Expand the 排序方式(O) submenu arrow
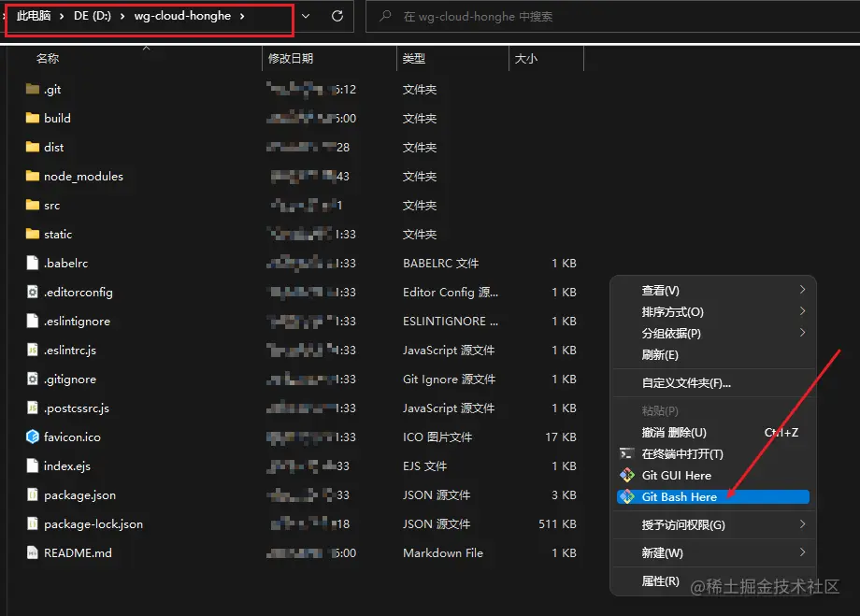 tap(802, 311)
